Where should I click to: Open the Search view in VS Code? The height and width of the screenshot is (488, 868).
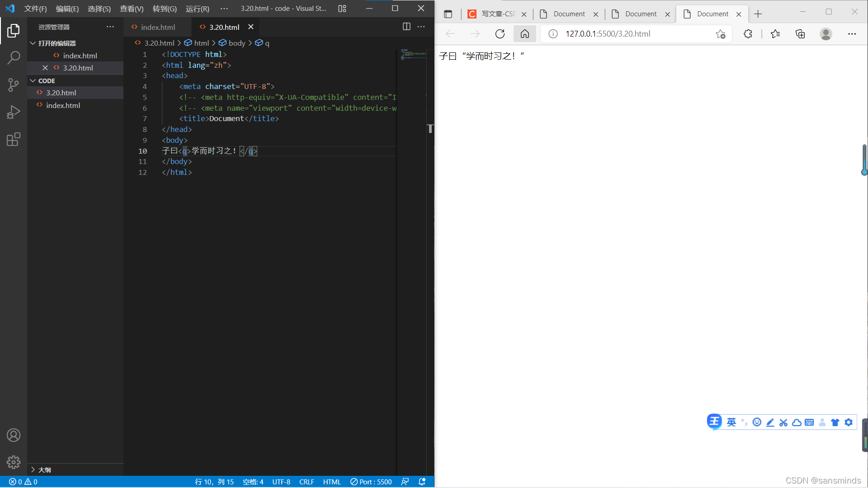coord(14,58)
